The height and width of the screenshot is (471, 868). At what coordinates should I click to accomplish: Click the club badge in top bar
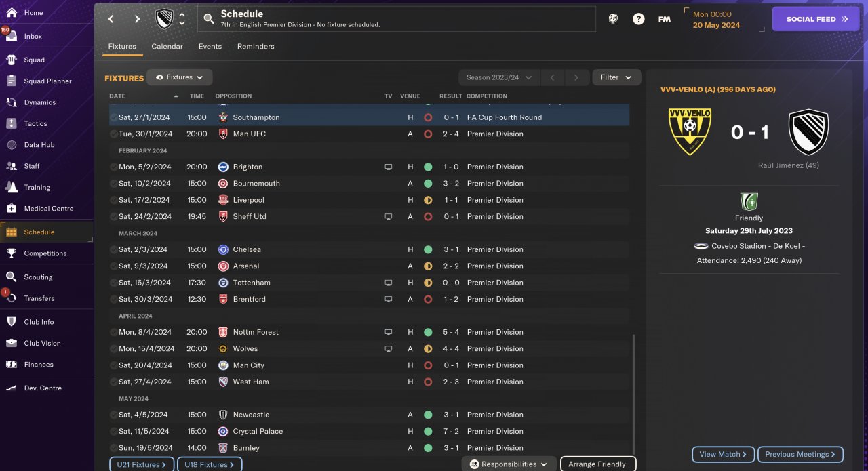(165, 19)
